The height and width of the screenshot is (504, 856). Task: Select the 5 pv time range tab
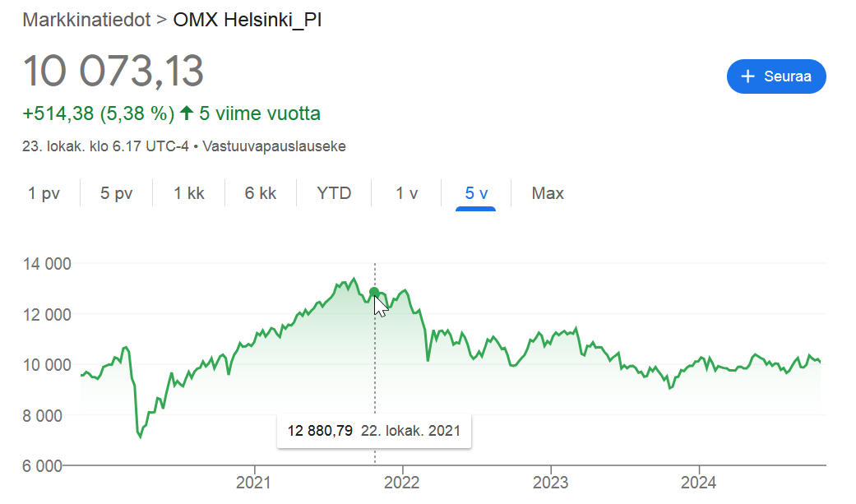pos(116,193)
